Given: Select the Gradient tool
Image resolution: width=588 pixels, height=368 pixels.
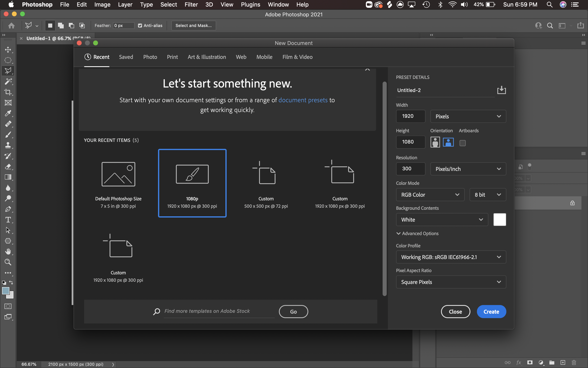Looking at the screenshot, I should [8, 177].
